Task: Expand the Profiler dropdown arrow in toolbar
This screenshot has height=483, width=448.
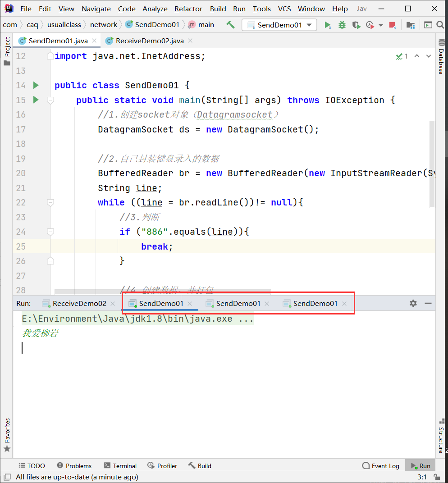Action: [x=381, y=26]
